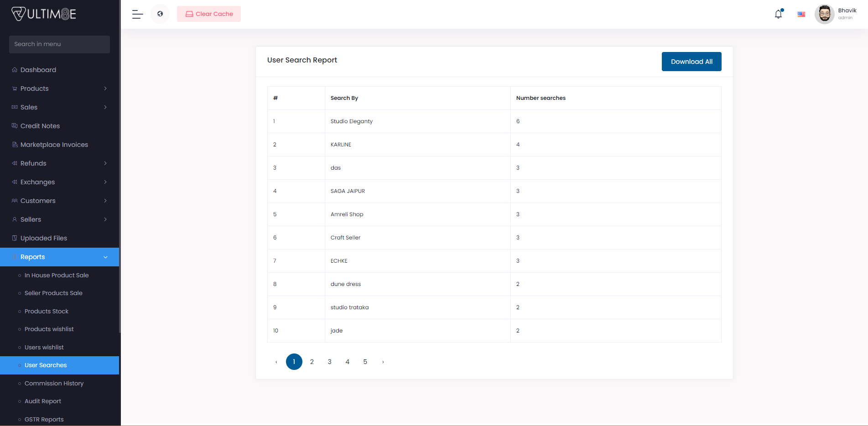The image size is (868, 426).
Task: Open the website globe icon in the toolbar
Action: 160,14
